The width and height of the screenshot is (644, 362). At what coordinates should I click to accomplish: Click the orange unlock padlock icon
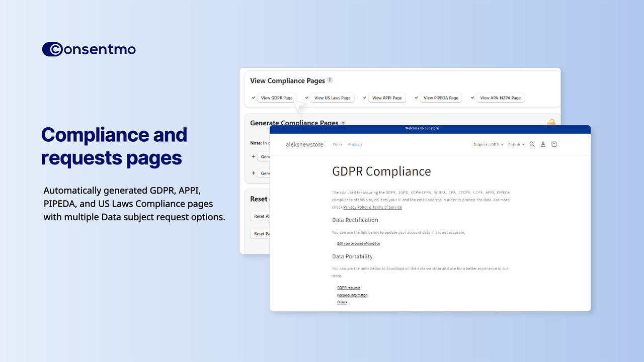click(x=551, y=122)
